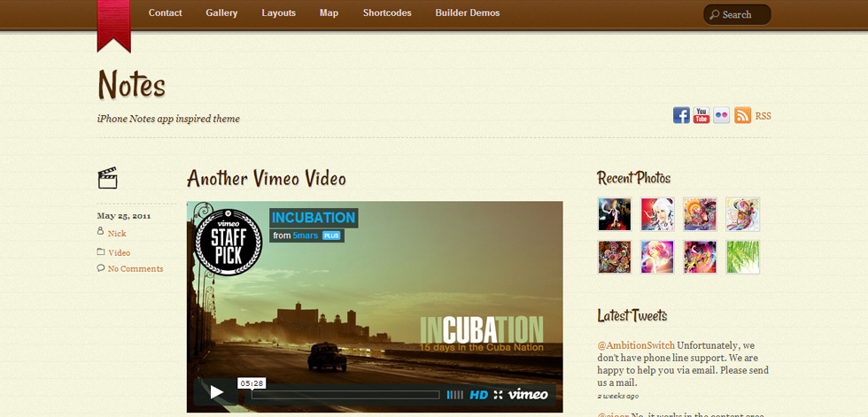Click the orange RSS feed icon
The width and height of the screenshot is (868, 417).
pyautogui.click(x=742, y=115)
